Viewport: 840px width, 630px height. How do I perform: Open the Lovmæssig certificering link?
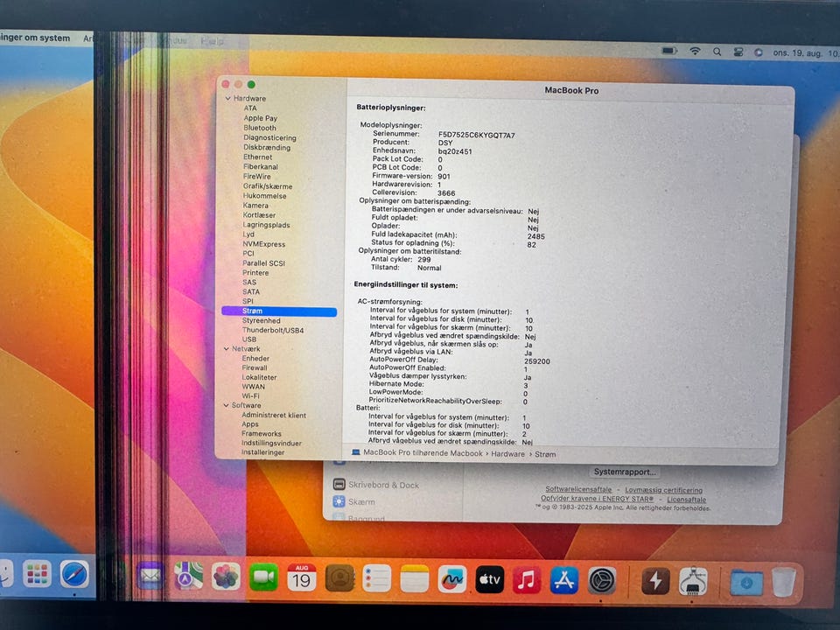pyautogui.click(x=663, y=490)
